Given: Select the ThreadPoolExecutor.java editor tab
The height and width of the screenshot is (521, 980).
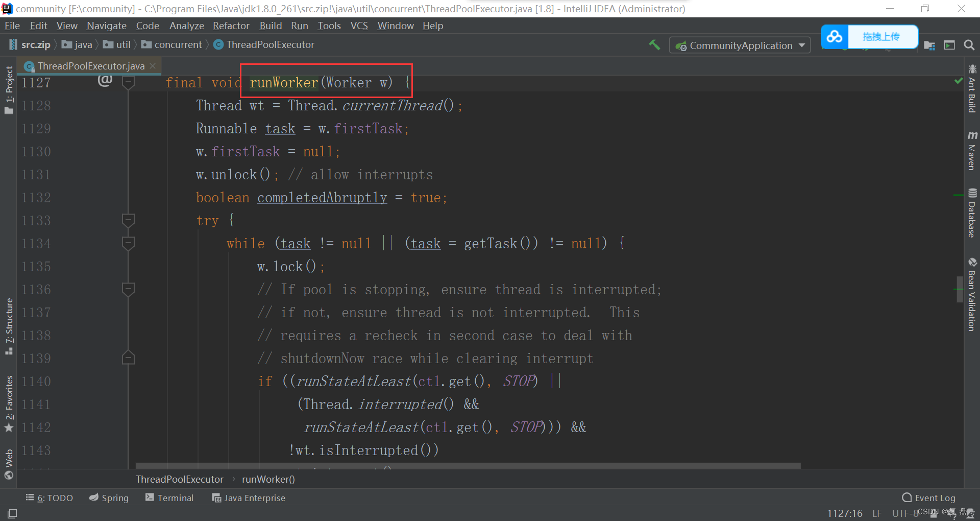Looking at the screenshot, I should pos(91,66).
